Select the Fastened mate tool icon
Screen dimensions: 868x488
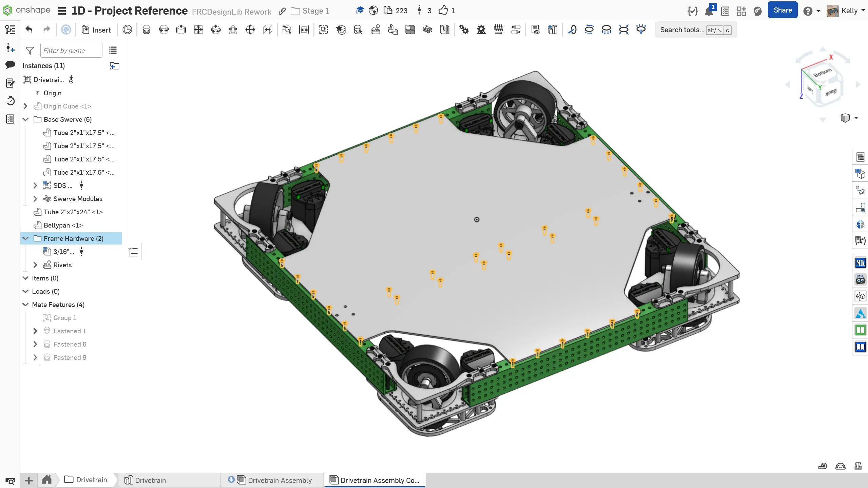(x=146, y=30)
